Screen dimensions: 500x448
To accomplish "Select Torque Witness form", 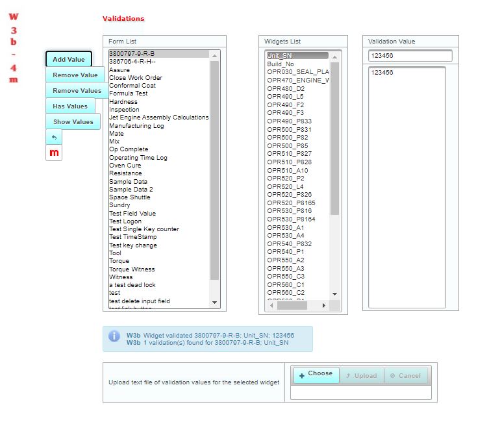I will click(x=159, y=269).
